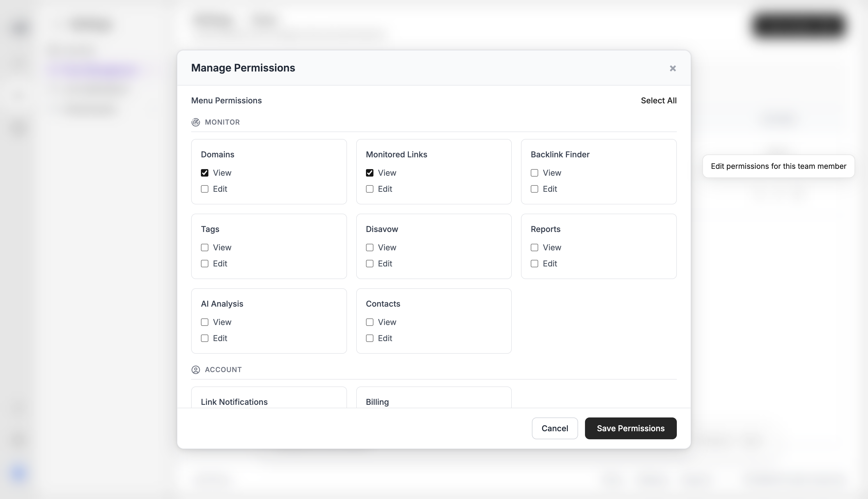Click the Monitored Links card title
868x499 pixels.
tap(396, 154)
